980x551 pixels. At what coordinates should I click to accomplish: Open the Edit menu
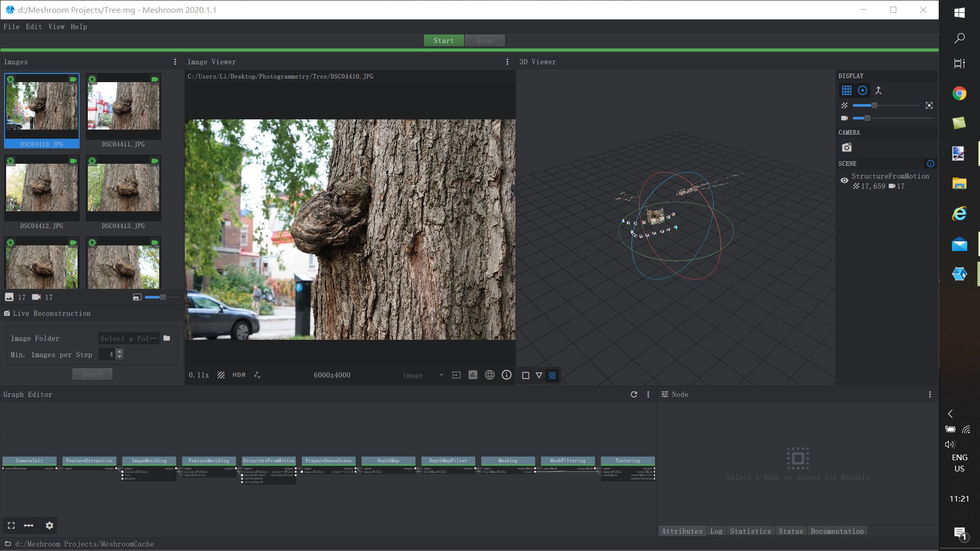34,27
